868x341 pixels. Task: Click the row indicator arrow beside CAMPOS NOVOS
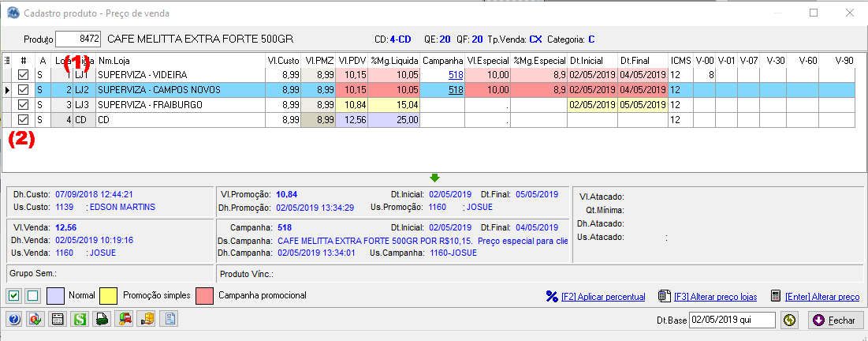6,90
